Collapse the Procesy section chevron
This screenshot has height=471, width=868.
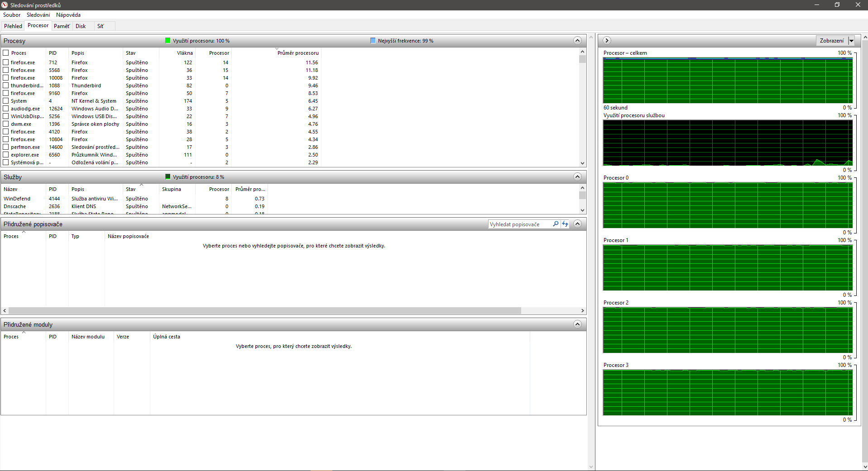[x=577, y=41]
